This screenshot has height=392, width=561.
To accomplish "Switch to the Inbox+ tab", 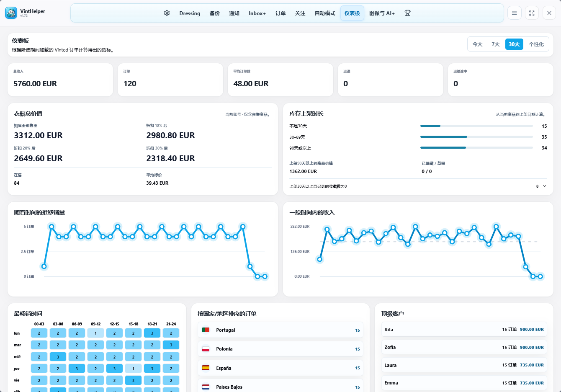I will tap(257, 13).
